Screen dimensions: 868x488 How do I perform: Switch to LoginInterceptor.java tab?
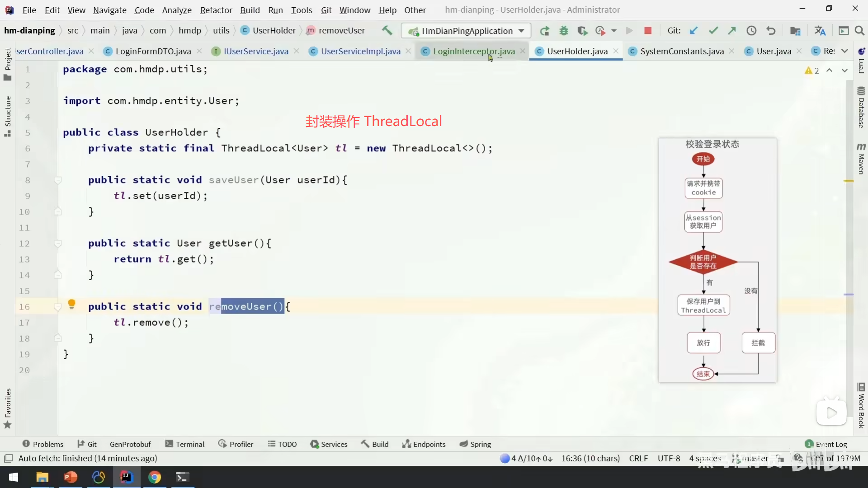(473, 51)
